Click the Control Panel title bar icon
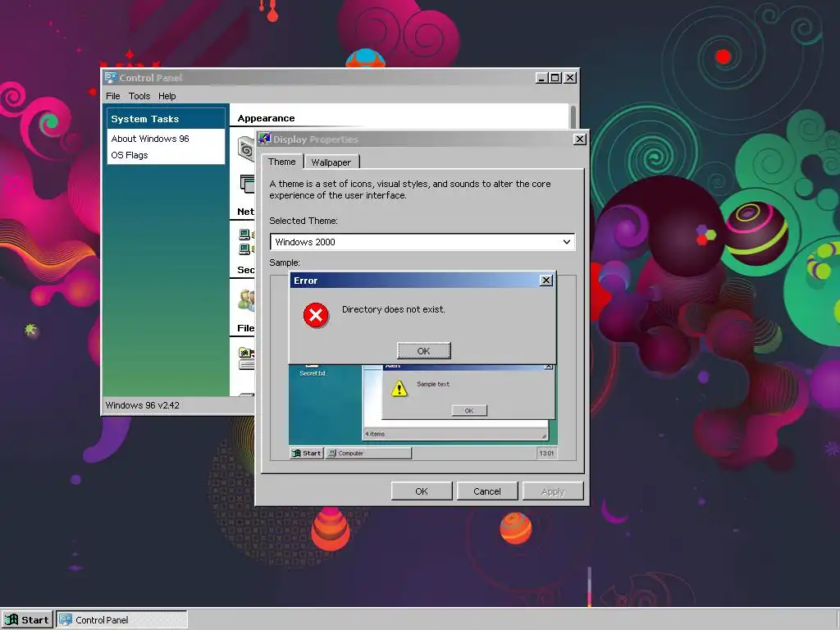 [x=111, y=78]
